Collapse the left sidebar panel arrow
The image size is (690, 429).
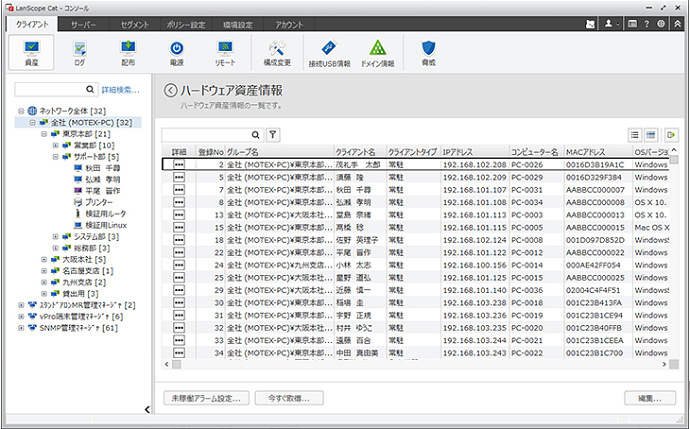pyautogui.click(x=147, y=409)
